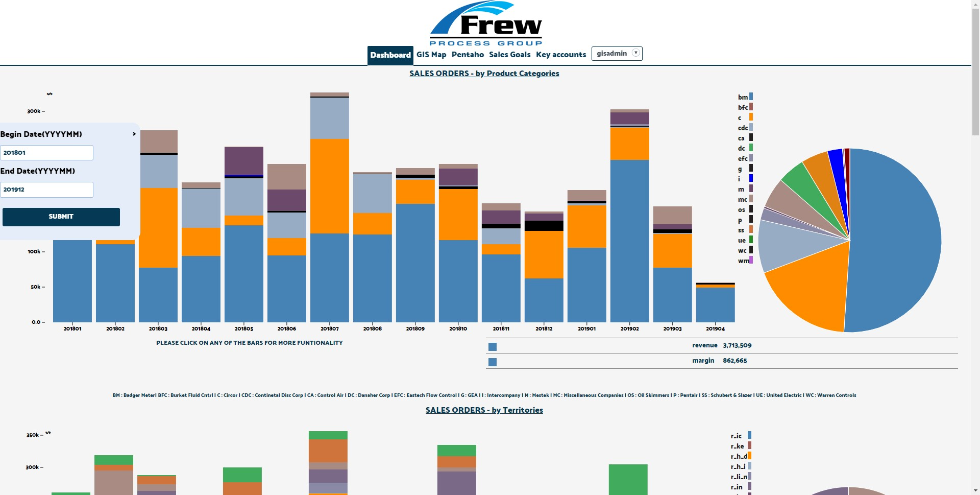
Task: Click the 201806 x-axis label
Action: [x=287, y=328]
